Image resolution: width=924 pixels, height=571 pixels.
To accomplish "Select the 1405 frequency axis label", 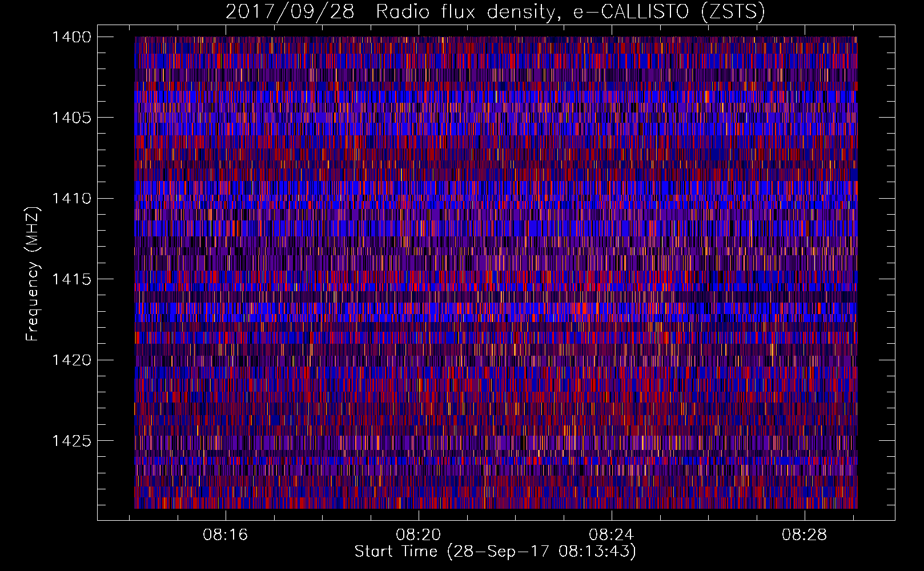I will [71, 118].
